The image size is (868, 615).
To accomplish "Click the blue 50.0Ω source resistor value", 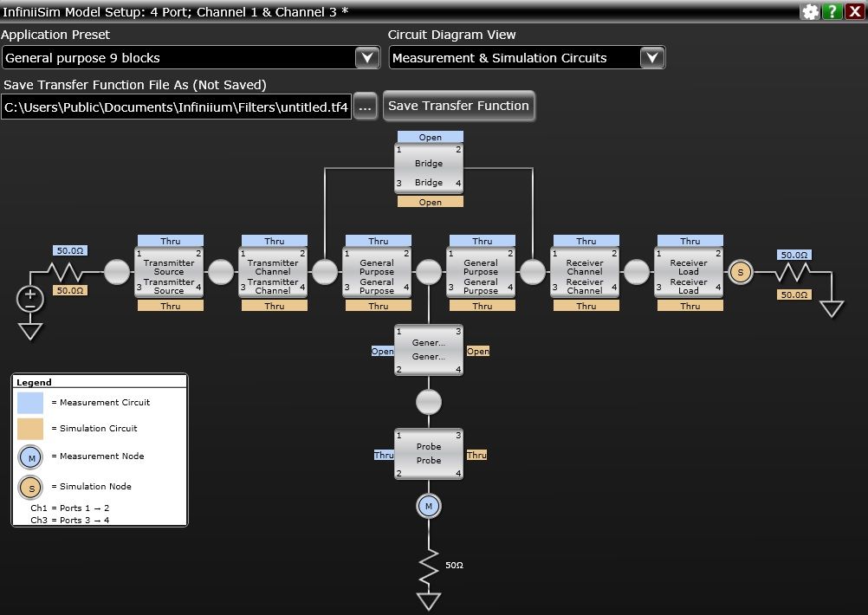I will [x=70, y=250].
